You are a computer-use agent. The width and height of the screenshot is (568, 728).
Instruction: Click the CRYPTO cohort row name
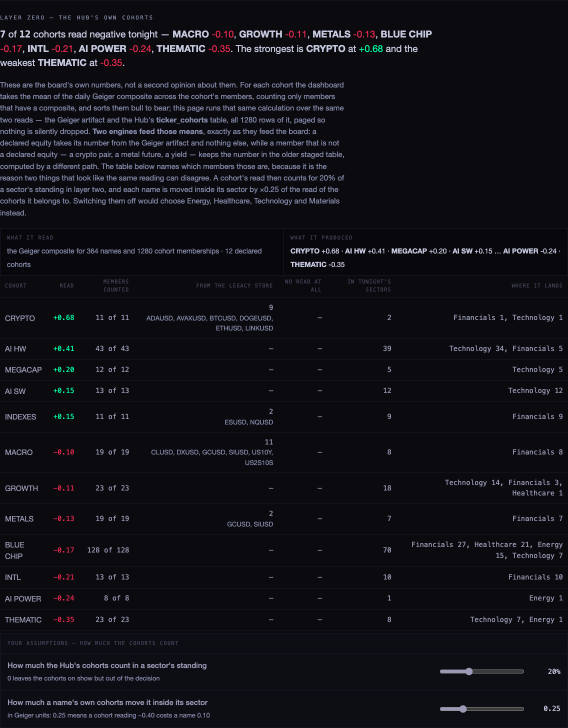[x=20, y=318]
